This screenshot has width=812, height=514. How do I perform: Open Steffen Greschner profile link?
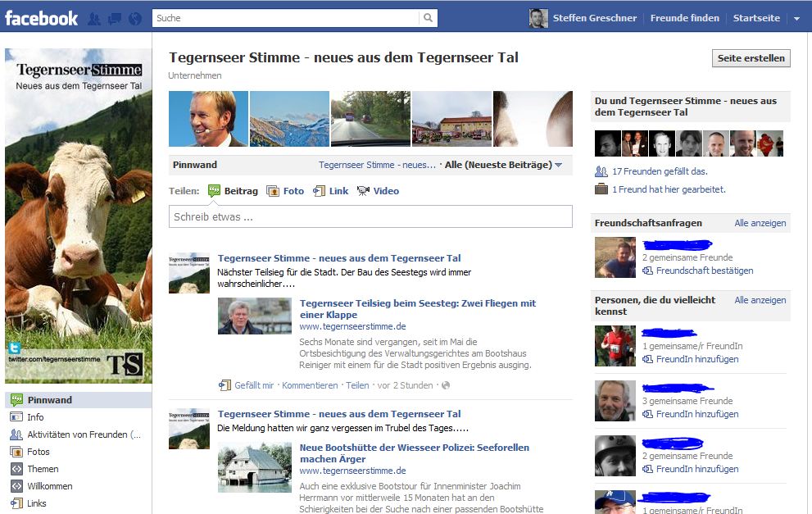point(595,18)
